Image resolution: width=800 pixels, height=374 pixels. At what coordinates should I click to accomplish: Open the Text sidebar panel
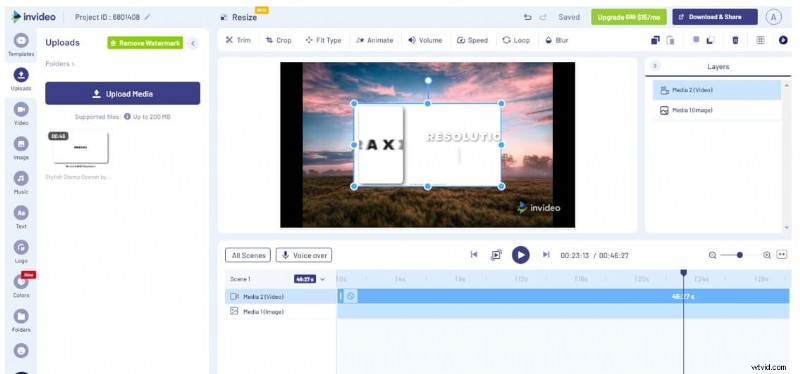[x=21, y=217]
